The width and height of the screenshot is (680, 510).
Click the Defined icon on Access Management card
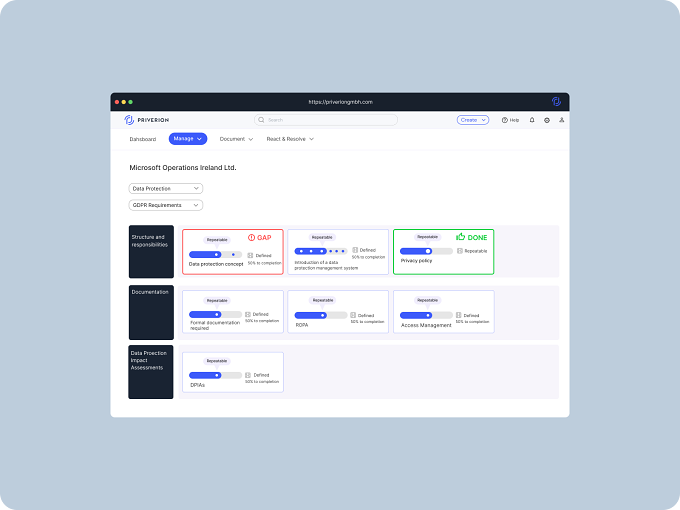458,315
